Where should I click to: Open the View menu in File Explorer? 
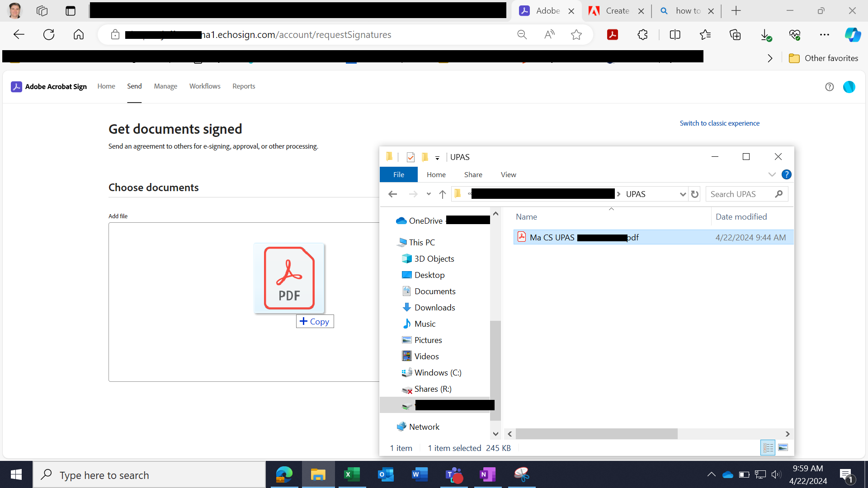pos(508,174)
